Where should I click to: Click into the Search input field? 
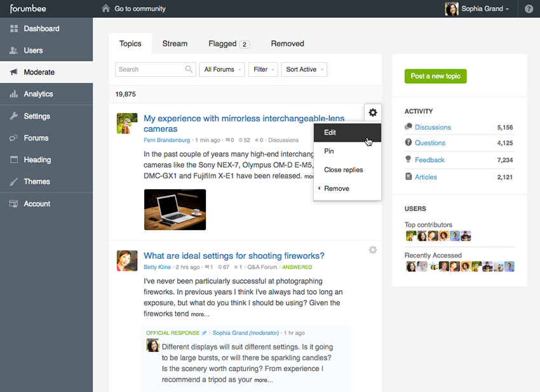[x=149, y=69]
